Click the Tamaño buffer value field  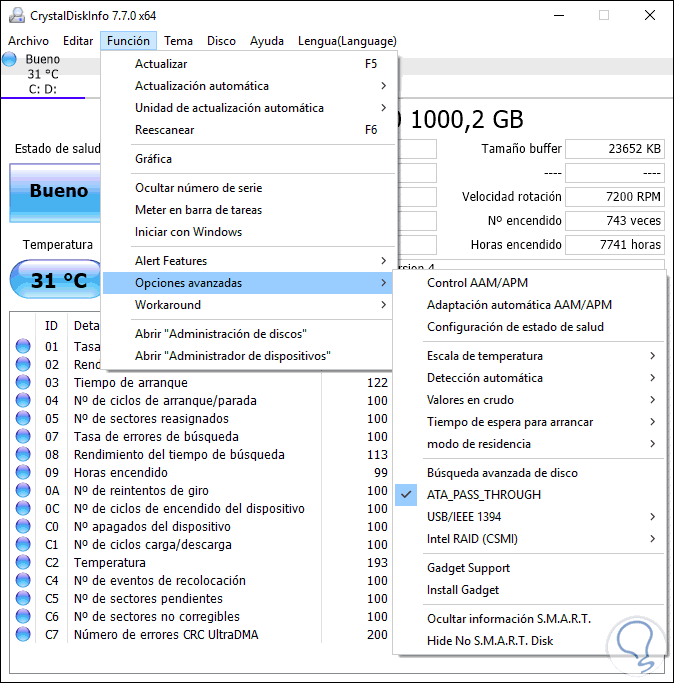tap(615, 149)
